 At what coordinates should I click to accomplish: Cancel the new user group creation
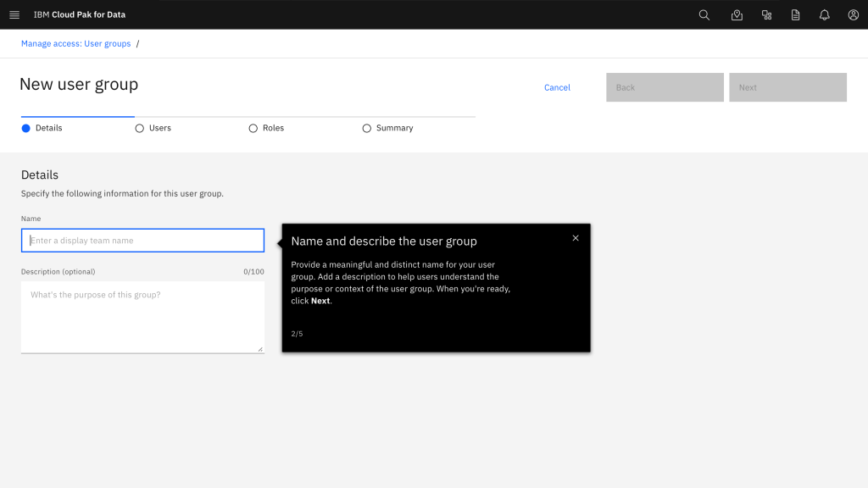pos(557,87)
